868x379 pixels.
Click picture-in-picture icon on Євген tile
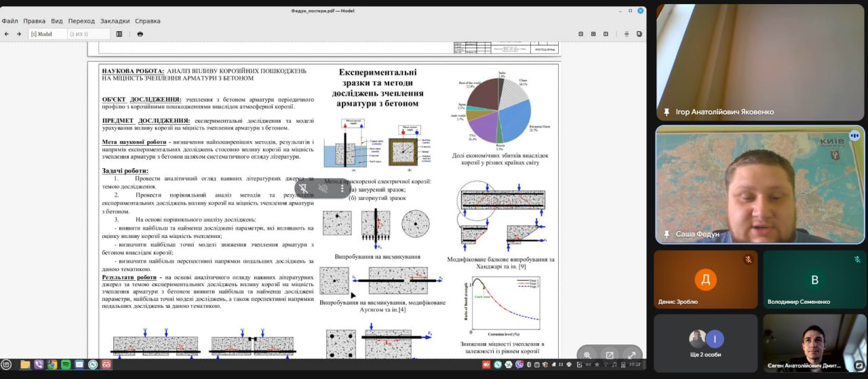[859, 365]
